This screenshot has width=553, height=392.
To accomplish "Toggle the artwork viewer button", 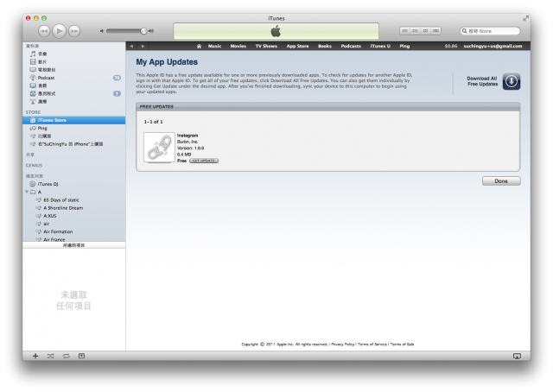I will pos(81,356).
